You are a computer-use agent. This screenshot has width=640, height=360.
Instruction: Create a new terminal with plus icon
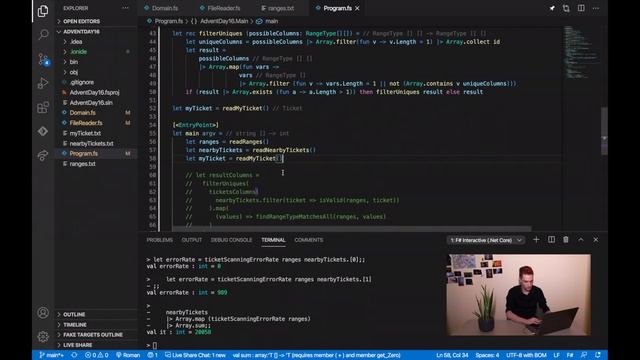536,240
